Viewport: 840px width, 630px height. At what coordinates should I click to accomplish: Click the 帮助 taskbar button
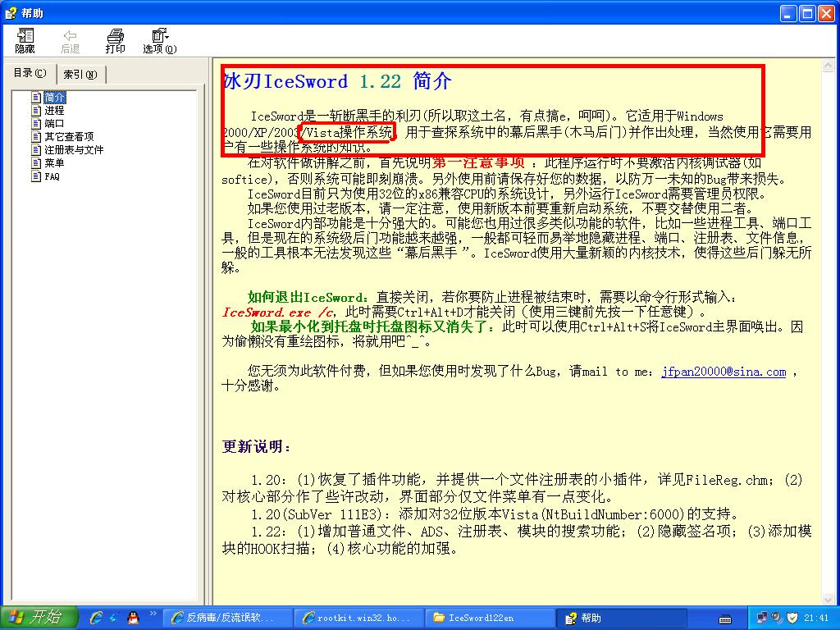[x=621, y=618]
